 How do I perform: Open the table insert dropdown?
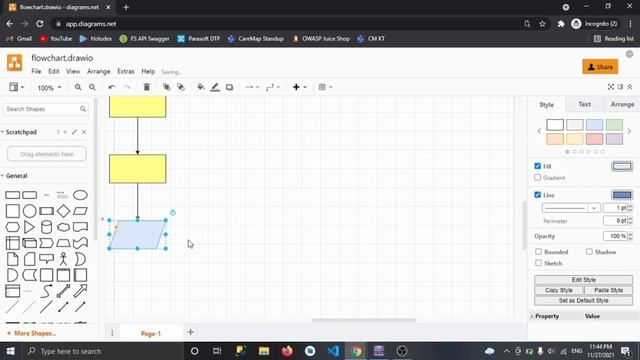tap(325, 87)
